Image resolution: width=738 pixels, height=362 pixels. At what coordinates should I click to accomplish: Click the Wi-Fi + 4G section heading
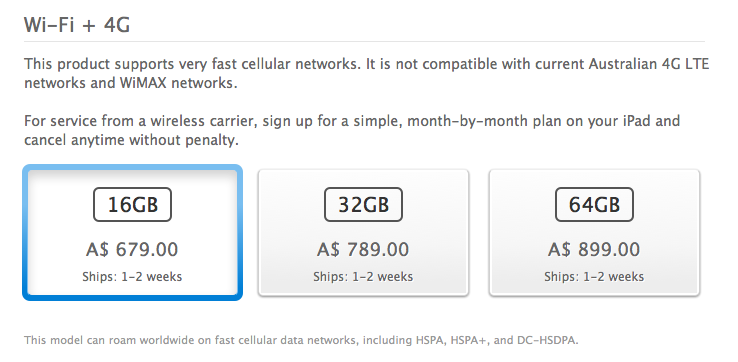(x=77, y=24)
